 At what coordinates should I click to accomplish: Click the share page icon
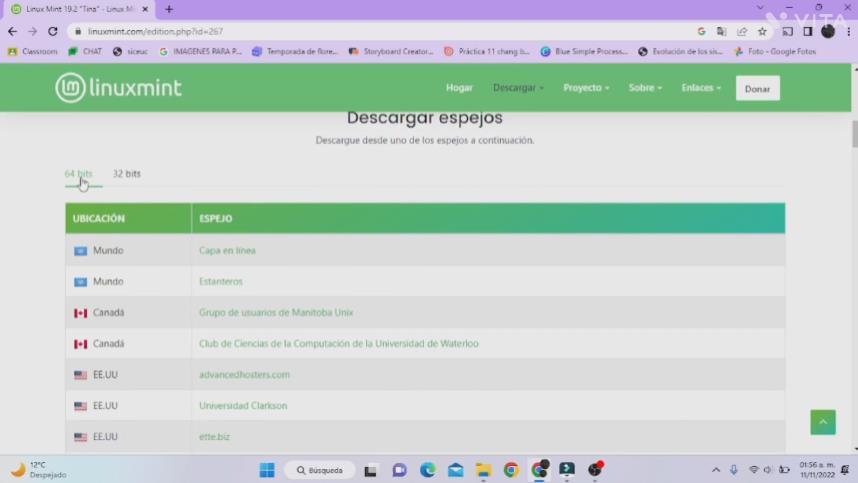click(x=742, y=32)
